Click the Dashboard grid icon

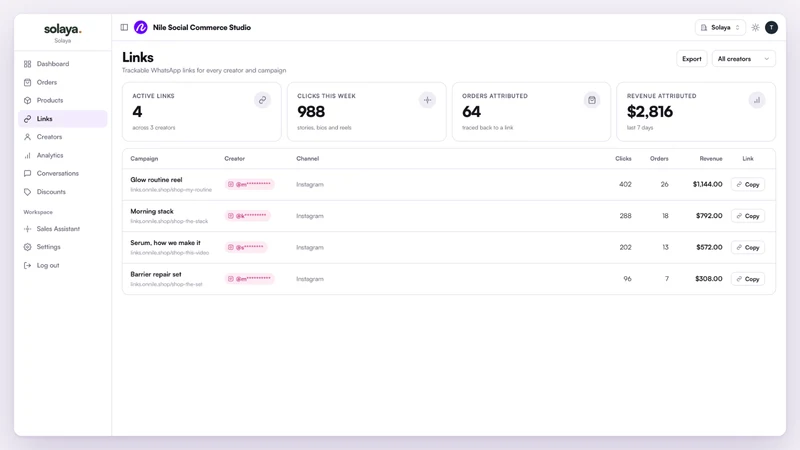click(28, 64)
